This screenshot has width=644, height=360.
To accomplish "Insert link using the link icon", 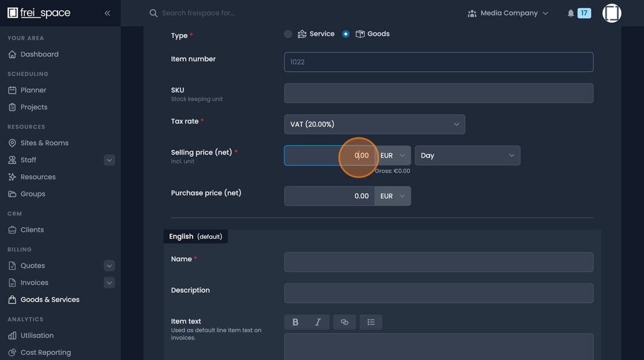I will point(344,322).
